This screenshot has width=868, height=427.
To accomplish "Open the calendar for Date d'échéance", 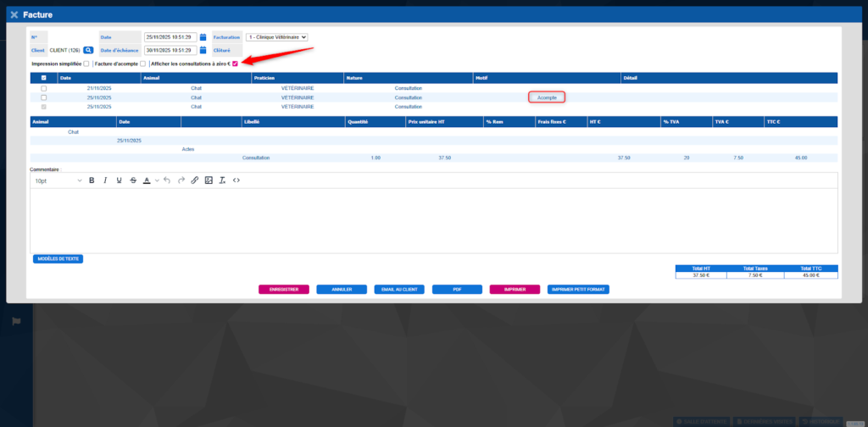I will pyautogui.click(x=203, y=51).
